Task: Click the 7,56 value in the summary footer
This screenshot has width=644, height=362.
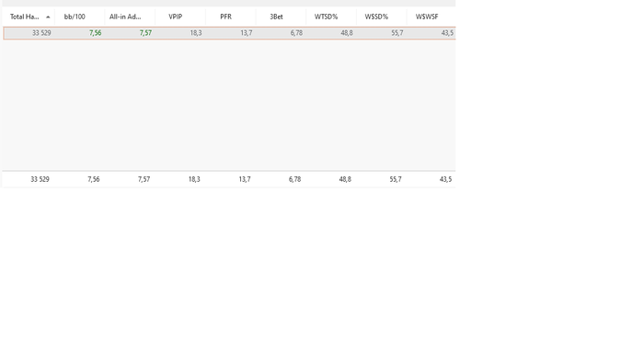Action: 94,179
